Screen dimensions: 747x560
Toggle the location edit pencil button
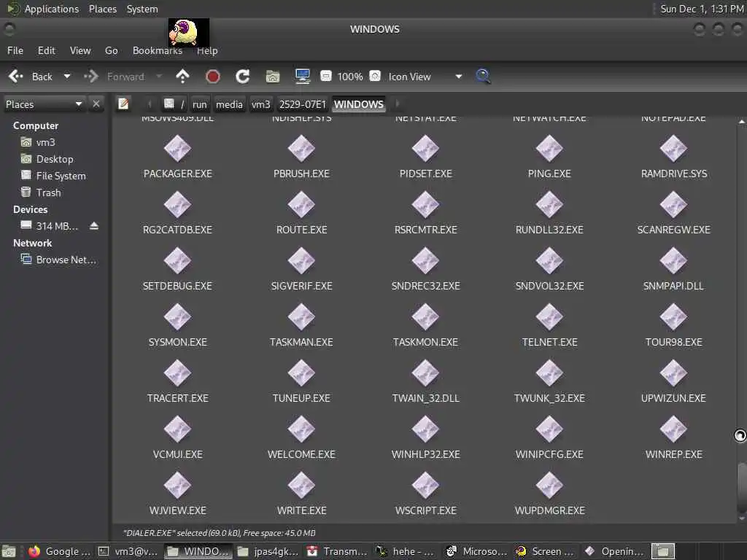(x=123, y=104)
